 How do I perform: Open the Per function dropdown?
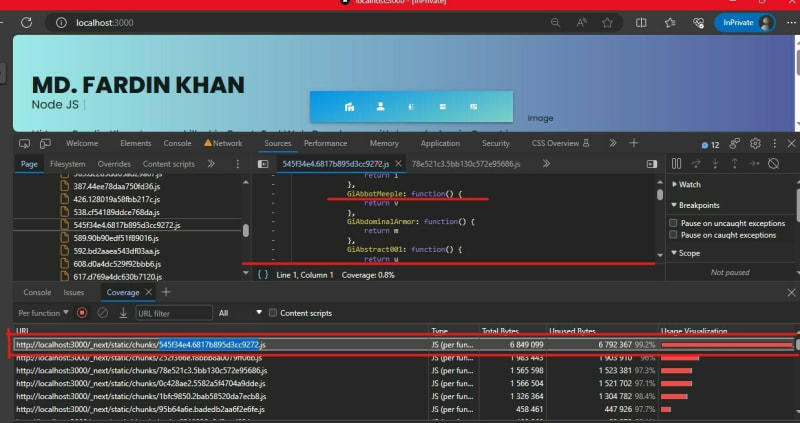click(43, 313)
